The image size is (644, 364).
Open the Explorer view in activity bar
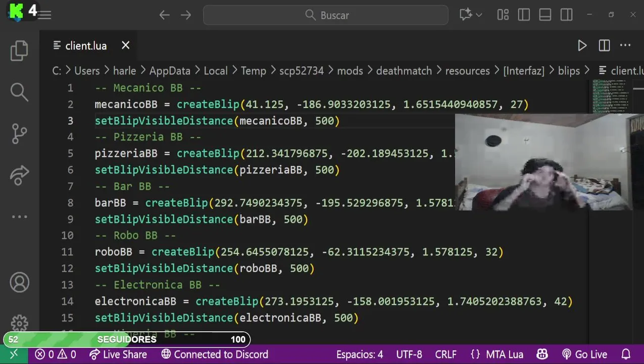(19, 50)
